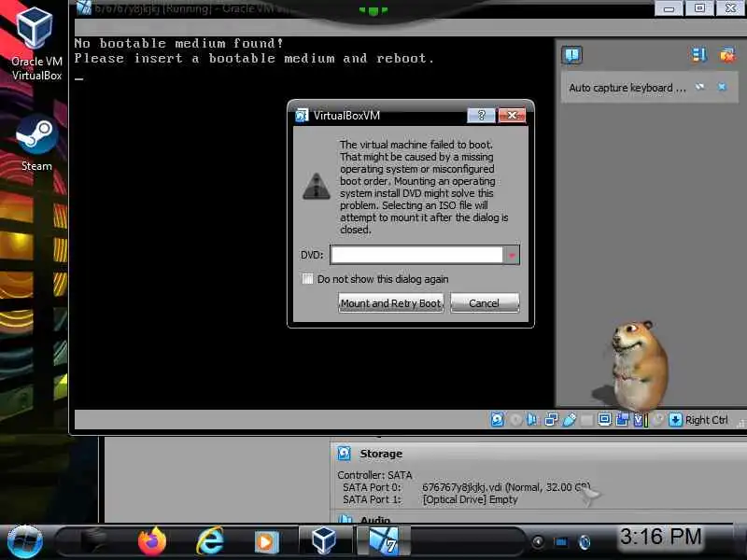Click the Windows Start orb
Image resolution: width=747 pixels, height=560 pixels.
pos(24,541)
